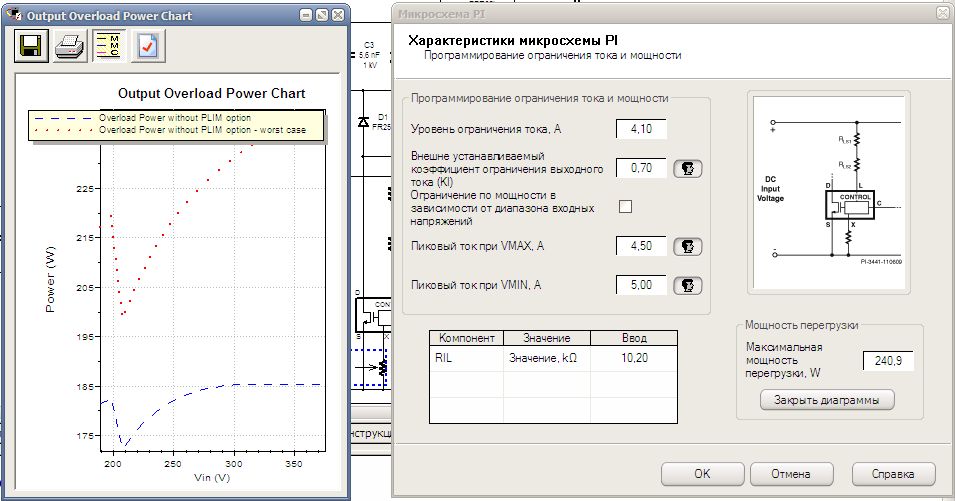Screen dimensions: 955x501
Task: Click the chart window title bar icon
Action: point(13,16)
